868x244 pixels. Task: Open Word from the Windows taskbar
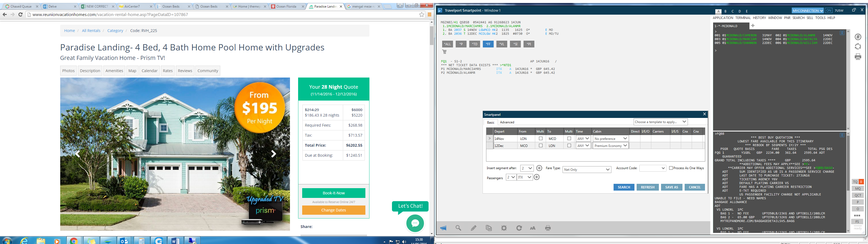pos(175,241)
